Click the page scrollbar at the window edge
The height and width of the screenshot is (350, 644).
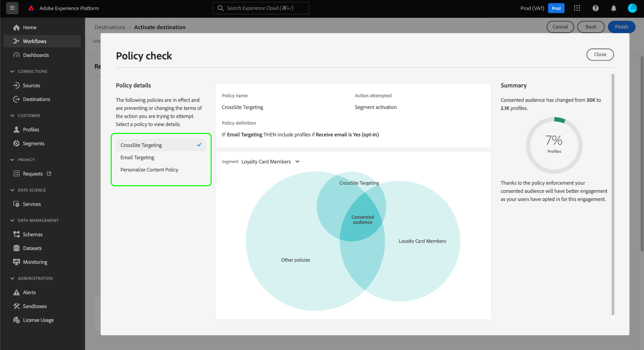point(642,154)
